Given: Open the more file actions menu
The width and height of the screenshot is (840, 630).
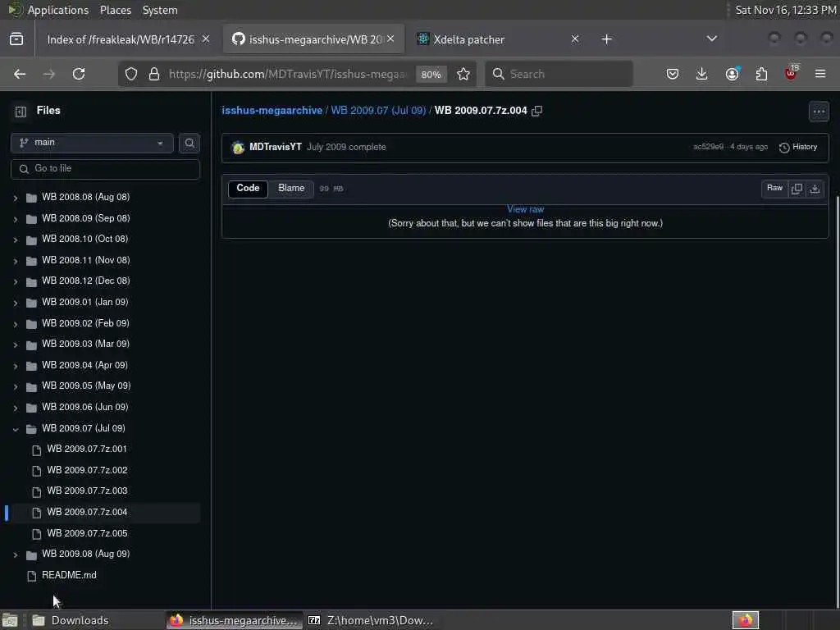Looking at the screenshot, I should pos(819,112).
